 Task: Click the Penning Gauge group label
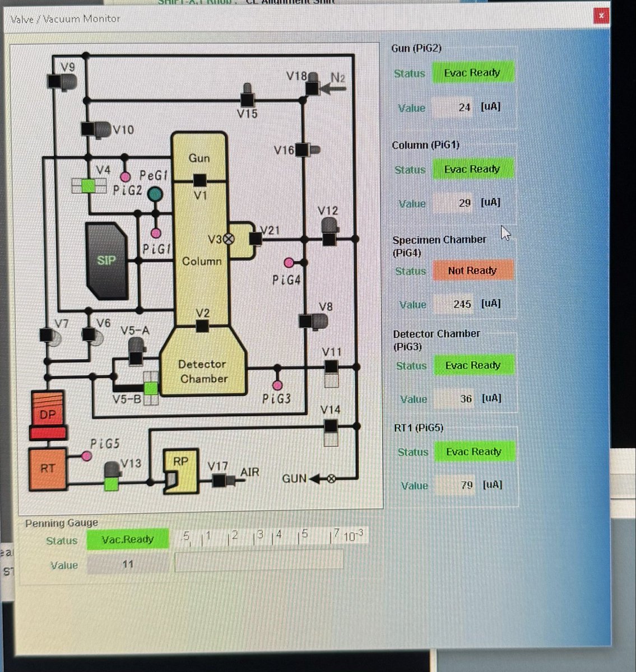(62, 522)
